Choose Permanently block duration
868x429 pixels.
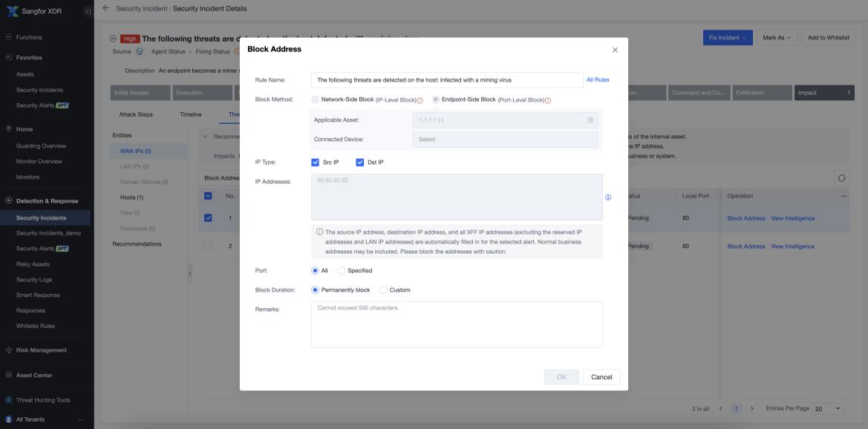click(315, 290)
